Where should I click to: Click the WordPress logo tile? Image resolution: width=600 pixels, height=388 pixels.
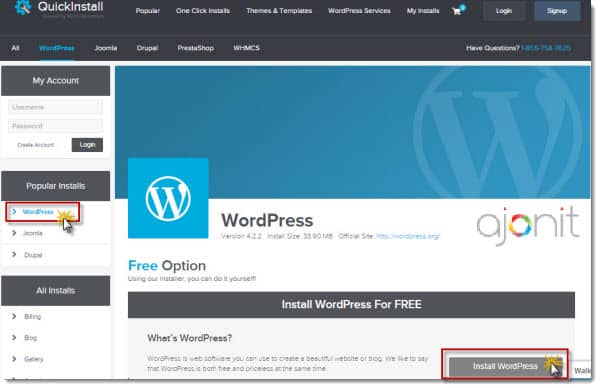168,198
